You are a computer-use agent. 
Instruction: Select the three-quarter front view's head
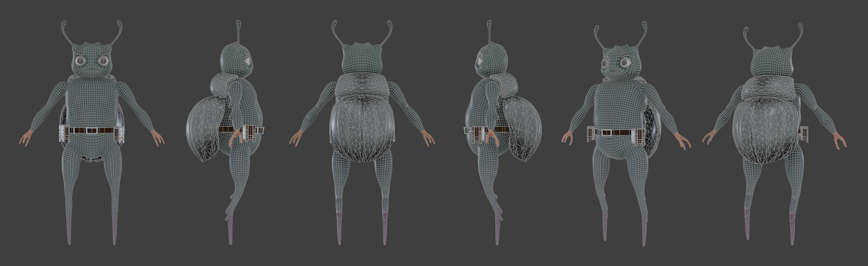[620, 67]
